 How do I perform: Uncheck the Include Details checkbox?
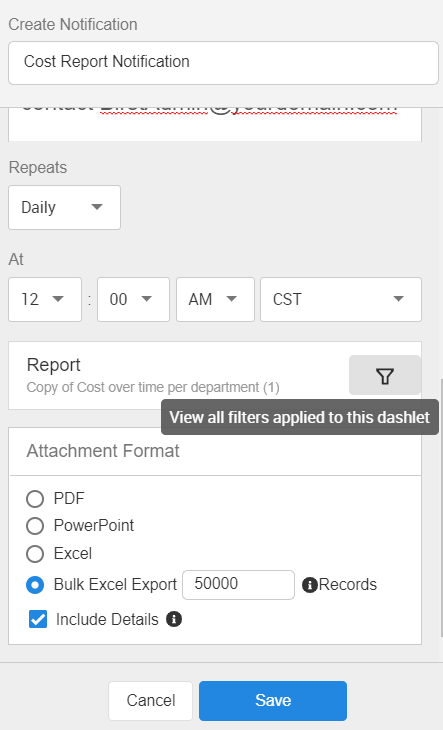(38, 620)
